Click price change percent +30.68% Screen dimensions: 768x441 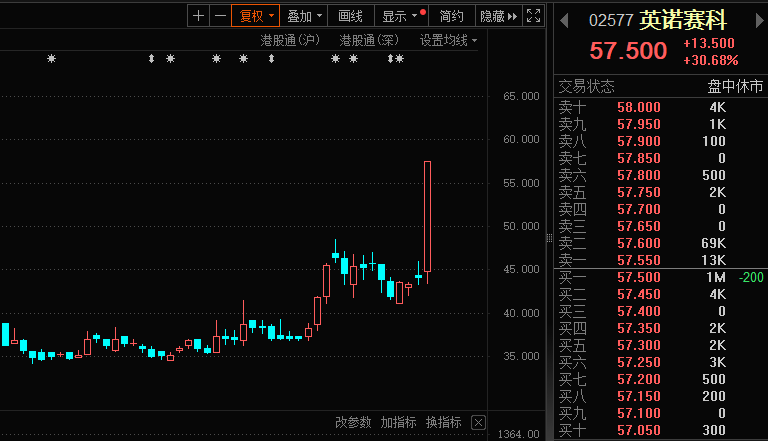711,60
